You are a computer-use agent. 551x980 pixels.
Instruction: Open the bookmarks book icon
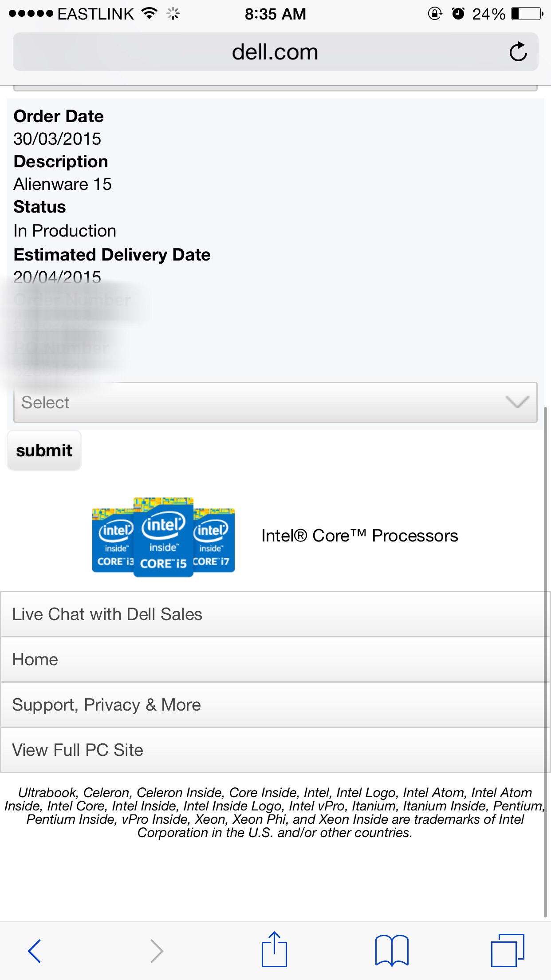point(392,950)
